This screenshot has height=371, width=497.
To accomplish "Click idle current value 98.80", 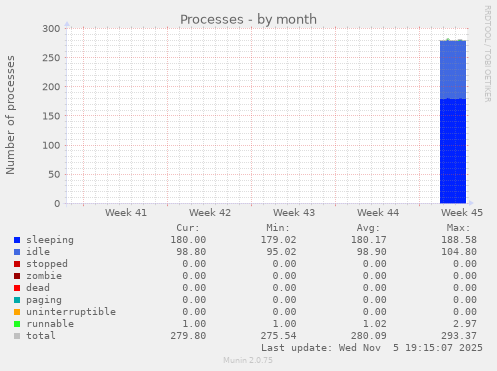I will (191, 252).
